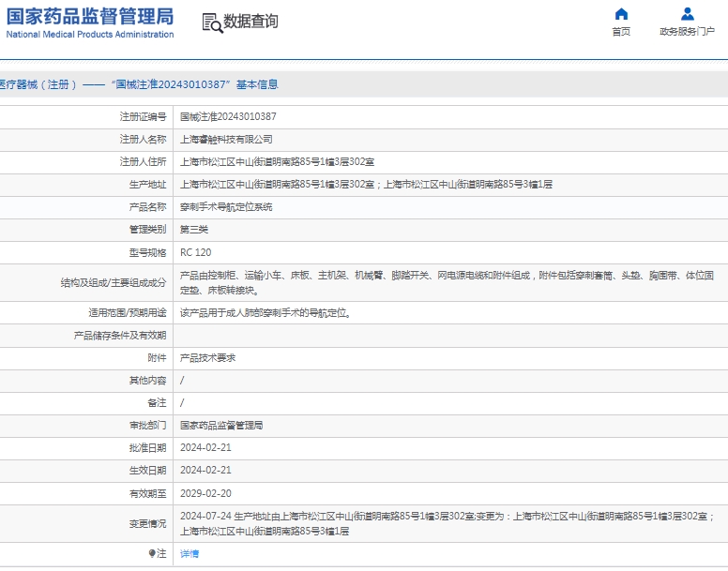This screenshot has width=728, height=571.
Task: Open the 详情 link in the 注 row
Action: [x=190, y=553]
